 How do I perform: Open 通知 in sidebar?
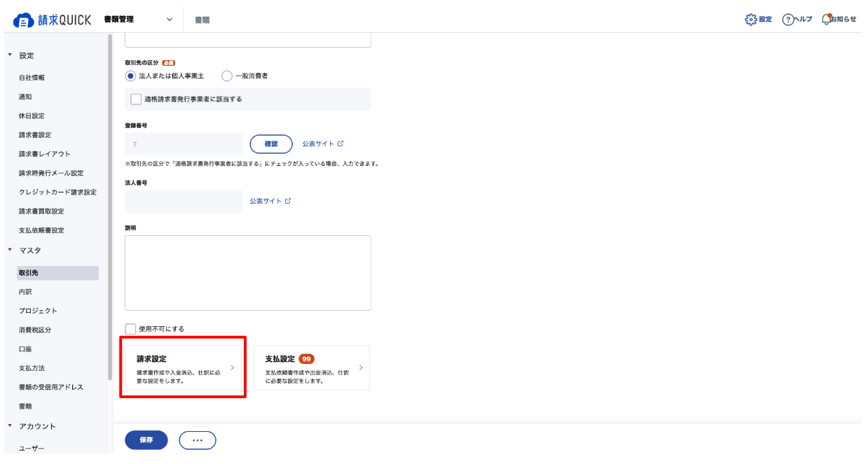tap(25, 97)
